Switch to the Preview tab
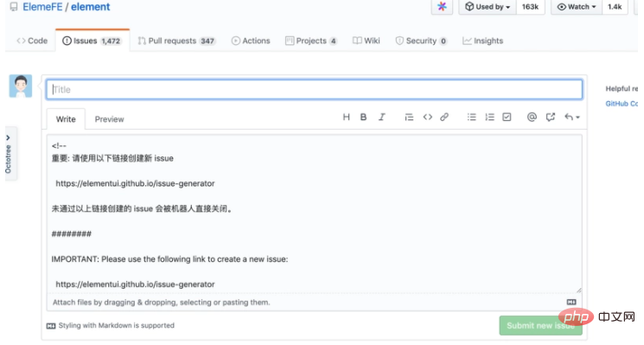 click(x=109, y=119)
